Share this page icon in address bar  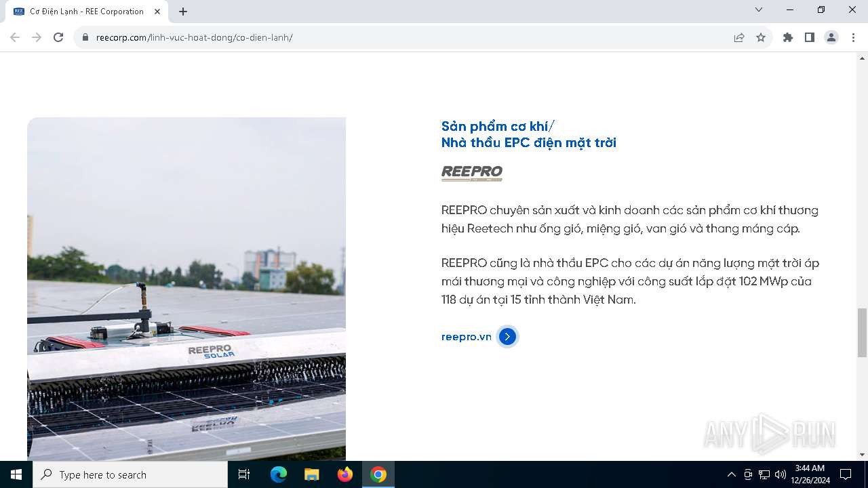pyautogui.click(x=739, y=37)
